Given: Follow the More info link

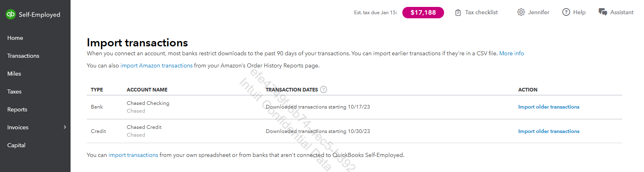Looking at the screenshot, I should click(511, 53).
